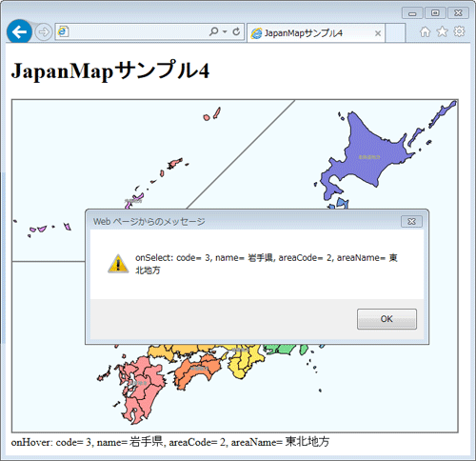Close the Web page message dialog

(x=411, y=221)
